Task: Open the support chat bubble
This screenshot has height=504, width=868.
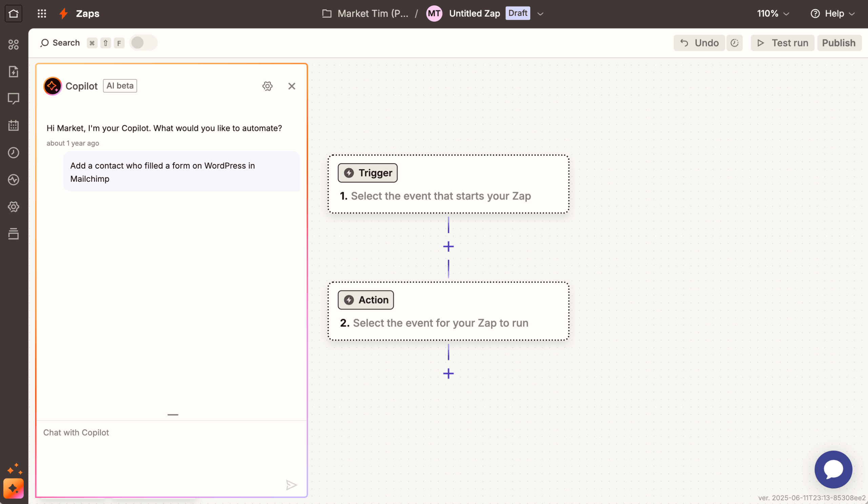Action: [833, 469]
